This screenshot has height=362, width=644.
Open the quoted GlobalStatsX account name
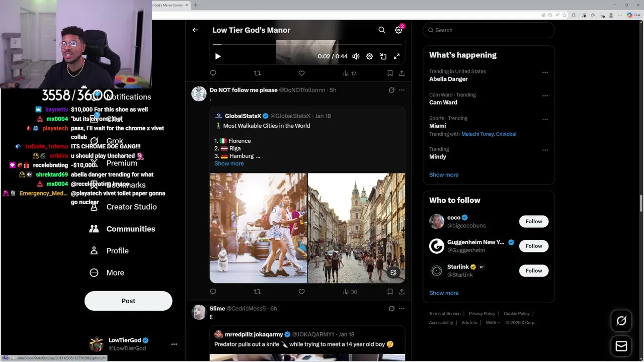243,116
